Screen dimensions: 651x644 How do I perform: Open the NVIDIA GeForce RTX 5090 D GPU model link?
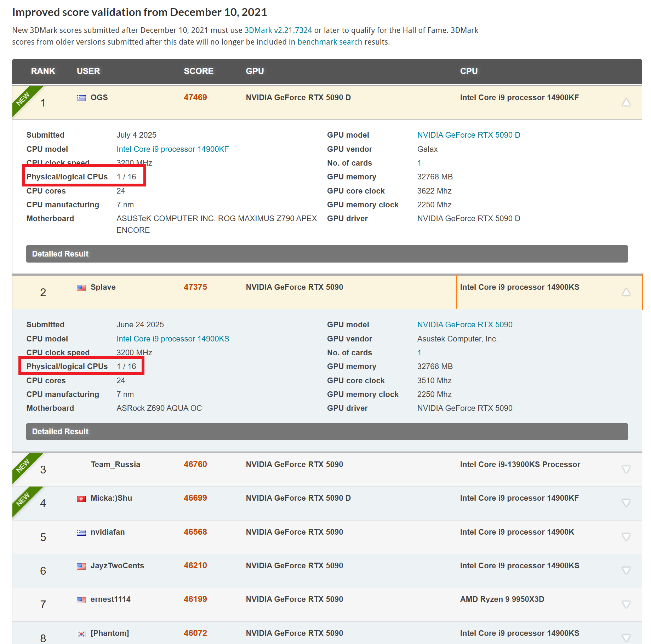pos(469,135)
